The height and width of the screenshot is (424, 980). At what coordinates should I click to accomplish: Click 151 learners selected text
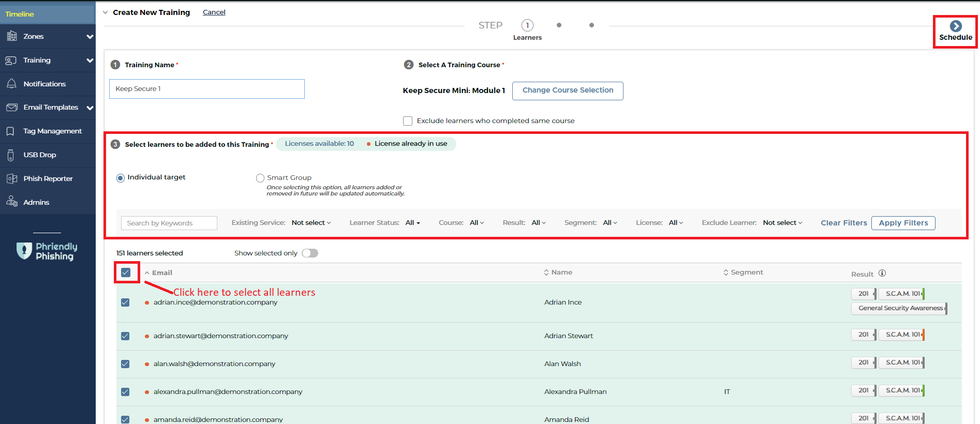[150, 253]
